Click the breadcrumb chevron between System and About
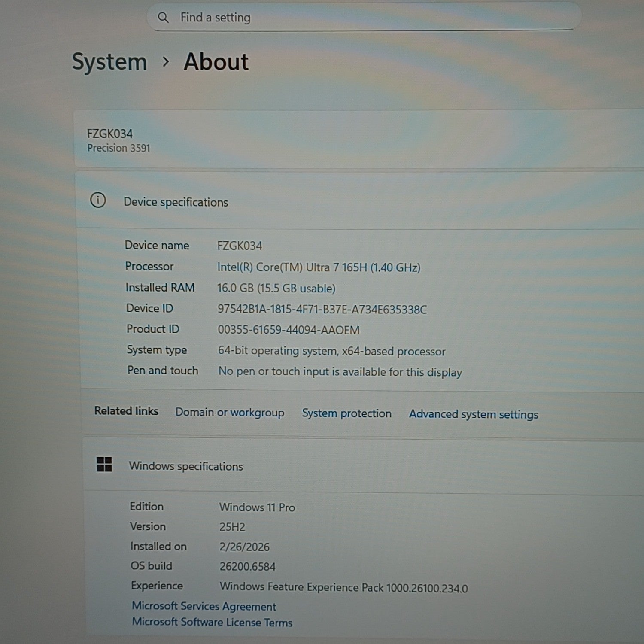The height and width of the screenshot is (644, 644). coord(166,62)
